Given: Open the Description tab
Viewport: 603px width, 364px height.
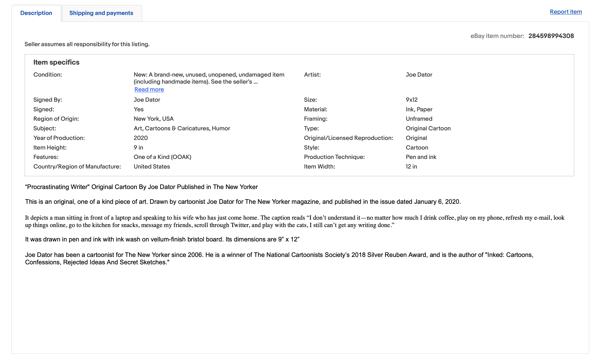Looking at the screenshot, I should coord(36,13).
